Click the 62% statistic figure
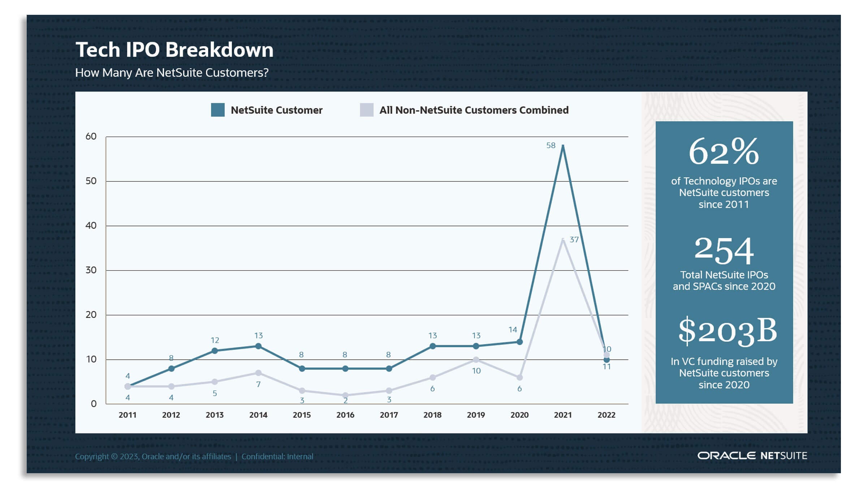This screenshot has width=868, height=488. [724, 151]
